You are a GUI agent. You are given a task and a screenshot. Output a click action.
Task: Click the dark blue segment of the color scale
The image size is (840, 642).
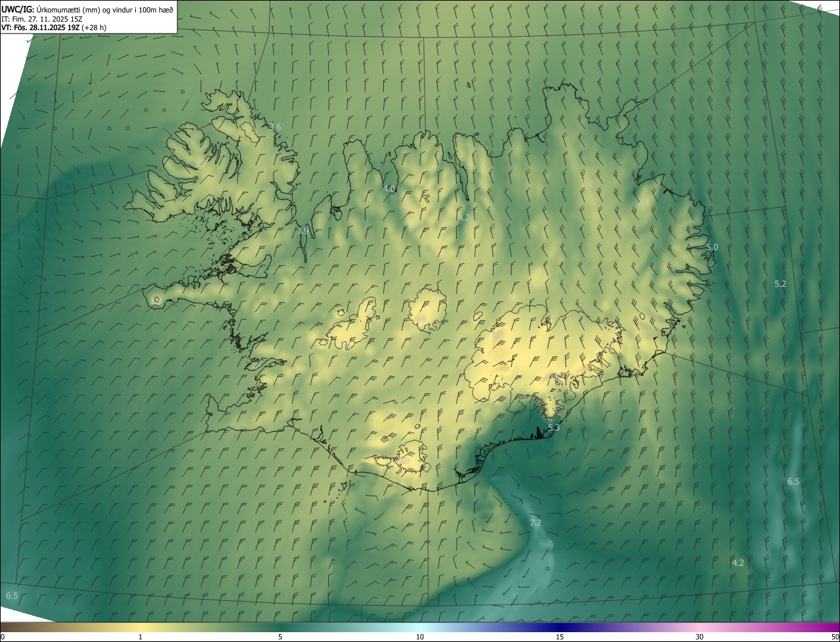click(560, 627)
